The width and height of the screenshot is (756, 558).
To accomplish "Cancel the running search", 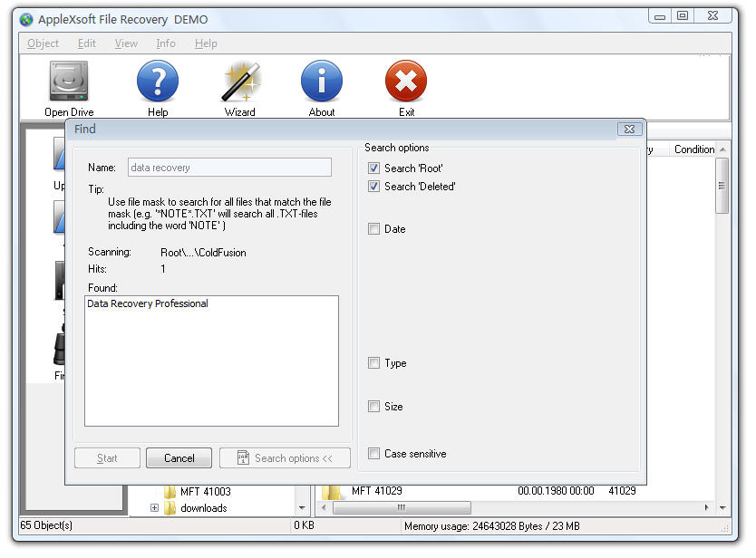I will pos(179,457).
